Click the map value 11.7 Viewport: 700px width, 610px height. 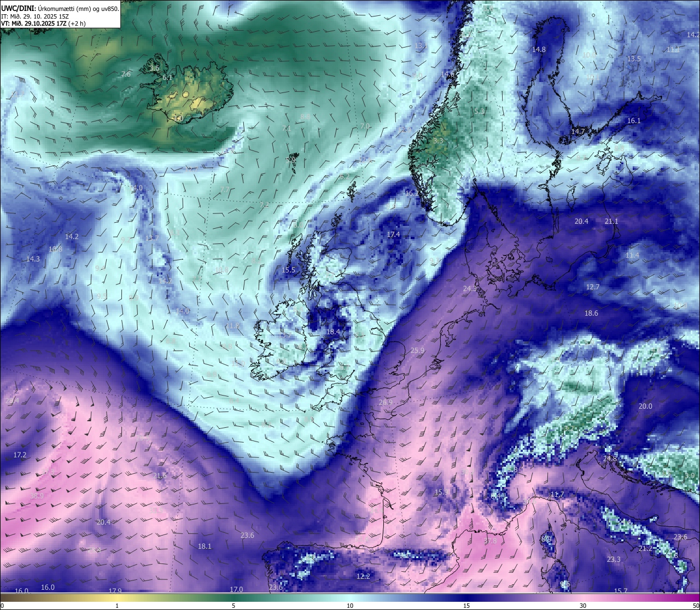pyautogui.click(x=557, y=495)
